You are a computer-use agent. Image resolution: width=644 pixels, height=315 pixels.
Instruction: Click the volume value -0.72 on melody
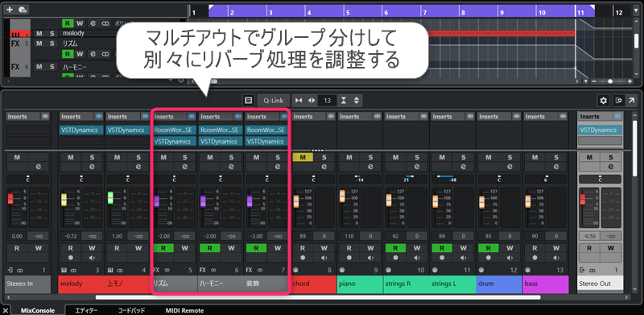click(70, 237)
